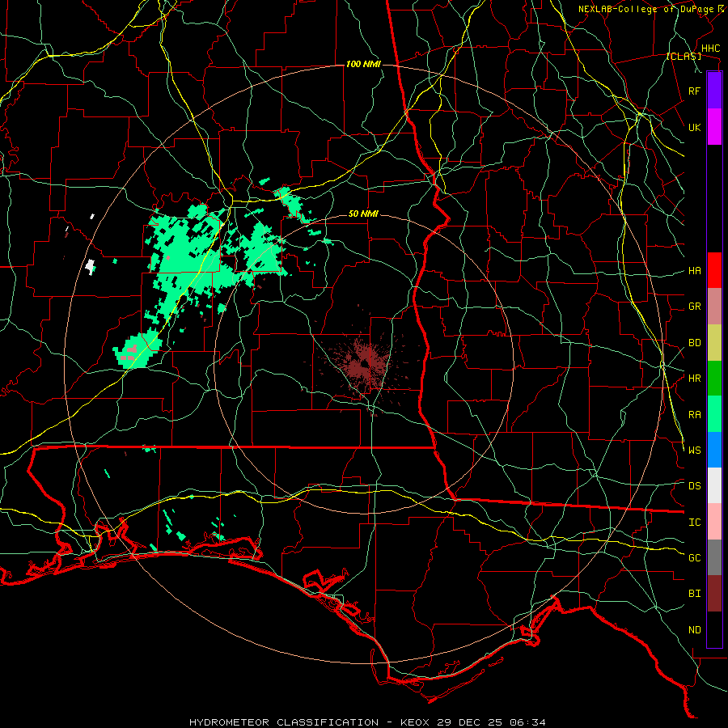
Task: Click the UK legend label
Action: (694, 127)
